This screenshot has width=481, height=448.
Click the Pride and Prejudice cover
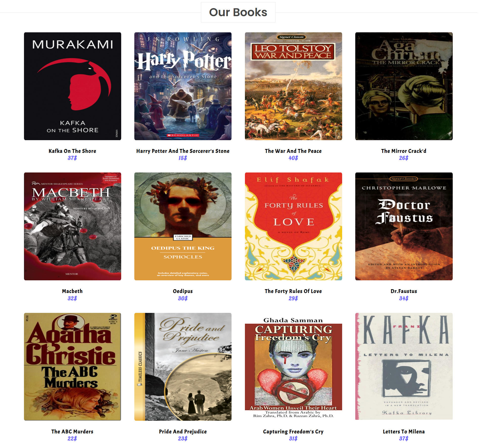[x=183, y=367]
